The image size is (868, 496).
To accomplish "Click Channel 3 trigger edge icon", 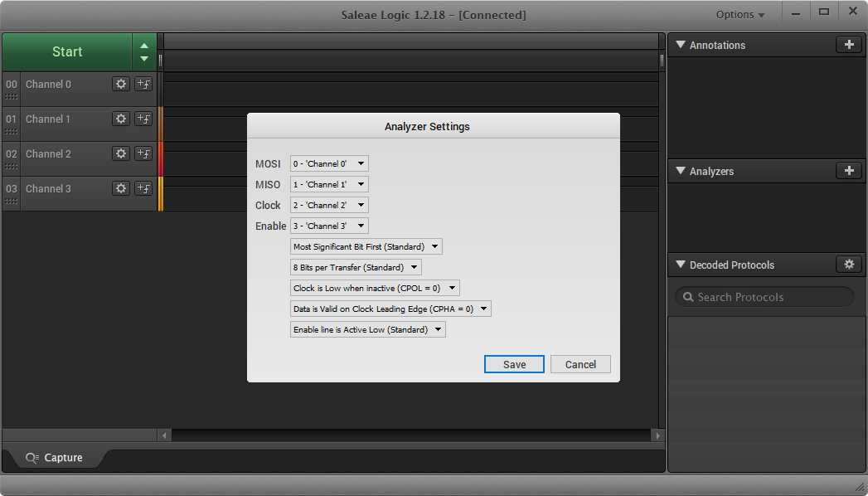I will point(143,188).
